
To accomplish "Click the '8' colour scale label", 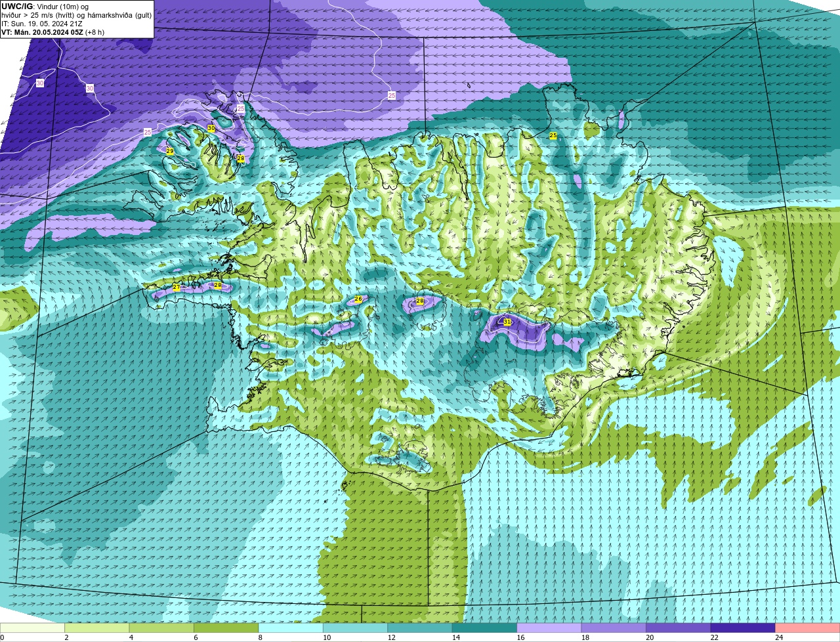I will [261, 637].
